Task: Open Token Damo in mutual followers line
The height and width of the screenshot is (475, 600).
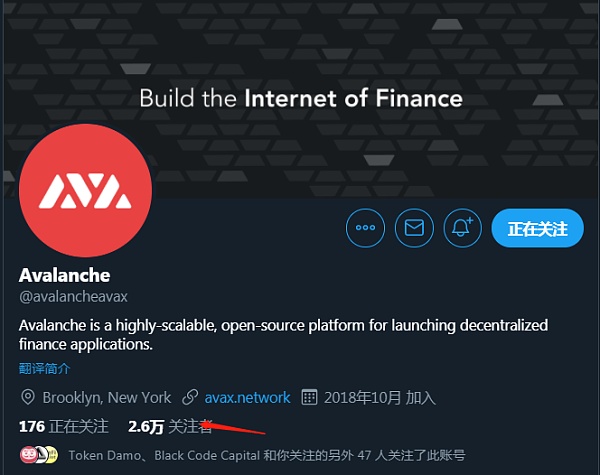Action: [104, 455]
